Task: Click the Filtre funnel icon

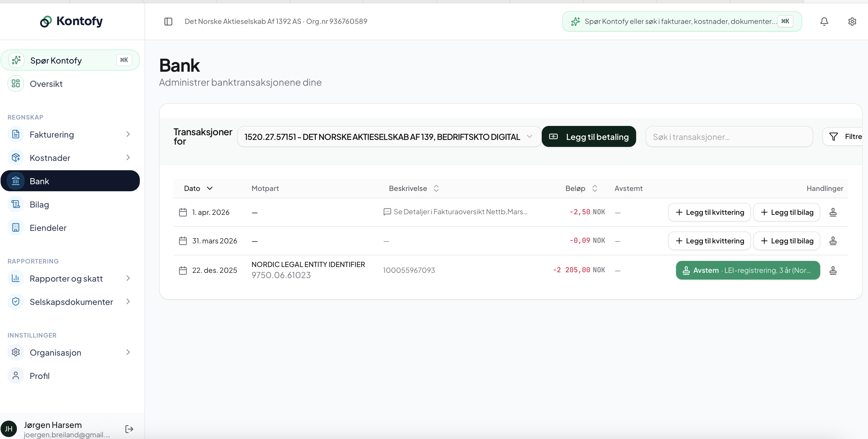Action: click(833, 136)
